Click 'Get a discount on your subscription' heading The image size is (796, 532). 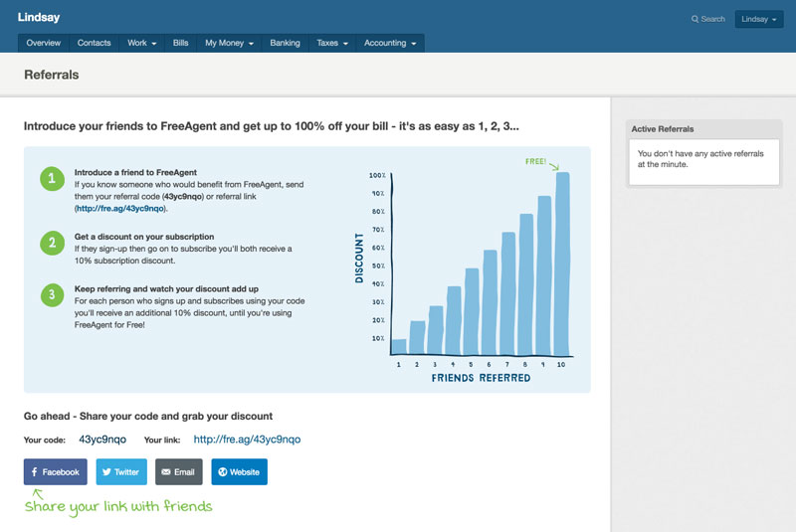144,237
